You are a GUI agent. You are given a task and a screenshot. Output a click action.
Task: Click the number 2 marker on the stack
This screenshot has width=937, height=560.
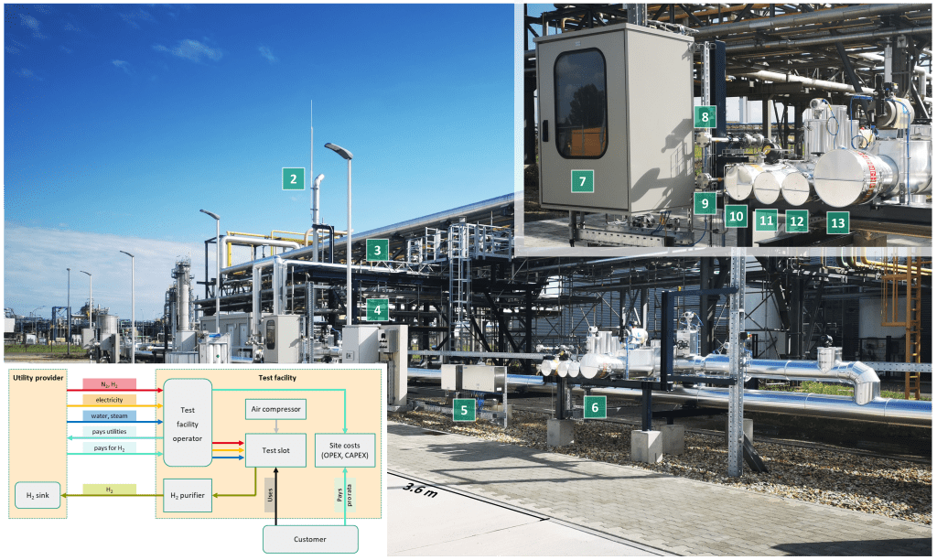point(293,178)
